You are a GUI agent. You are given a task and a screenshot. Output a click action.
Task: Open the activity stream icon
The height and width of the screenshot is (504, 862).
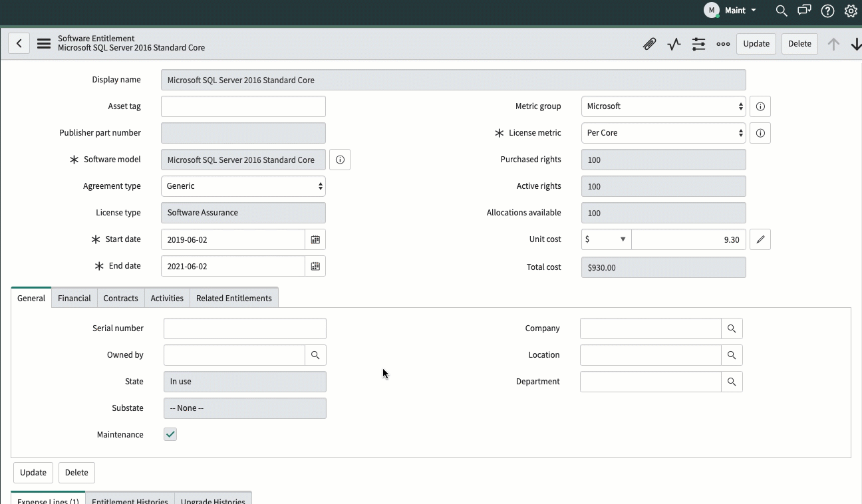(674, 44)
